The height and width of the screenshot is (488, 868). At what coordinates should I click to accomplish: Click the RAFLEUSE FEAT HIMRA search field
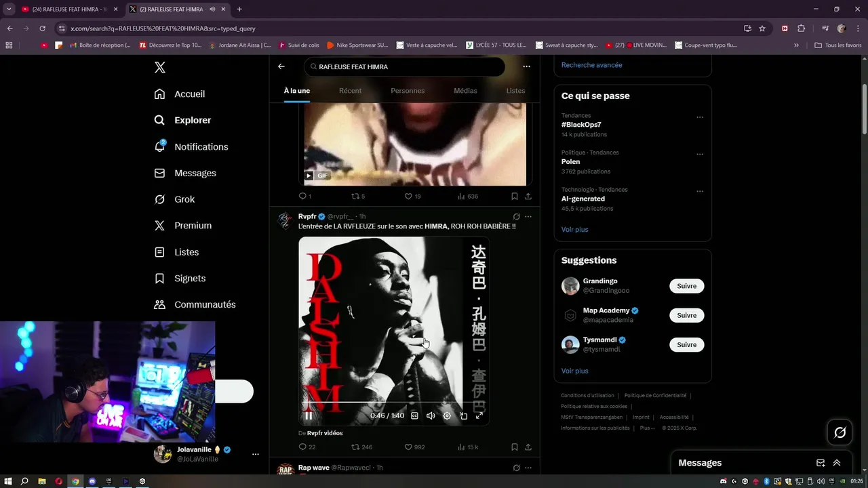[x=404, y=66]
